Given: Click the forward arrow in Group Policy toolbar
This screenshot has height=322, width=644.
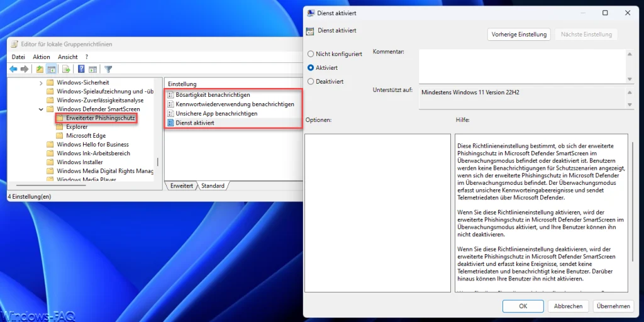Looking at the screenshot, I should click(x=25, y=69).
